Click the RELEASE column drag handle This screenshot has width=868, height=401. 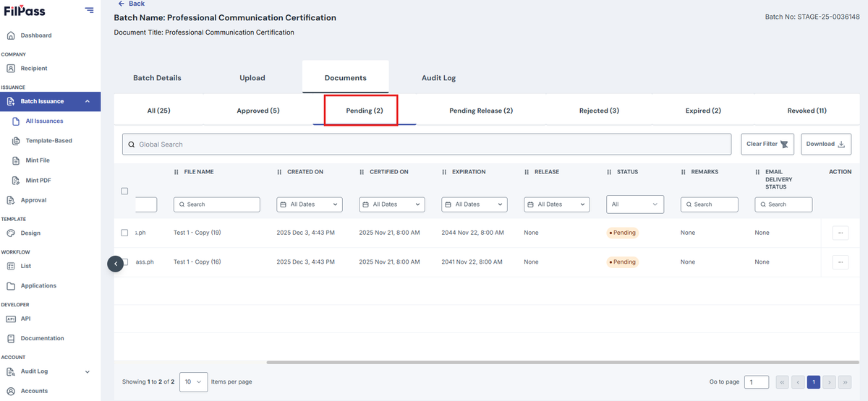point(527,172)
